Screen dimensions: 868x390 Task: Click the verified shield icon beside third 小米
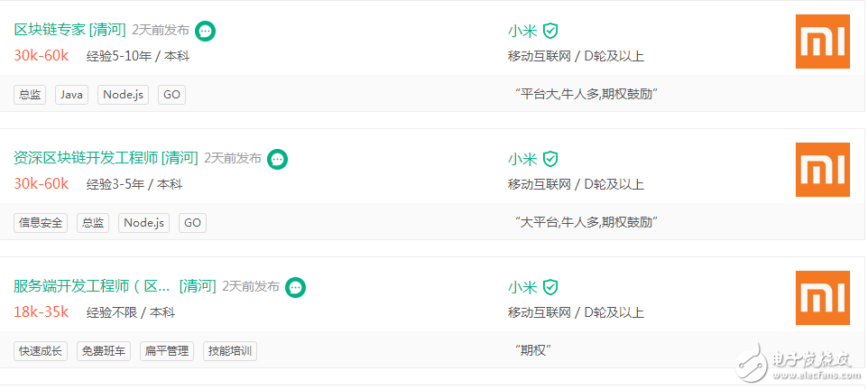549,287
